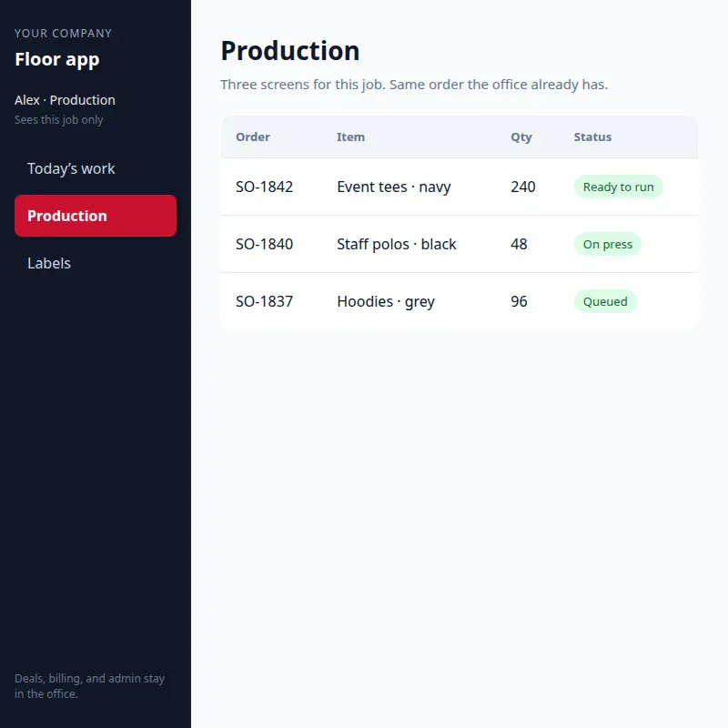The width and height of the screenshot is (728, 728).
Task: Click the On press status badge
Action: click(608, 244)
